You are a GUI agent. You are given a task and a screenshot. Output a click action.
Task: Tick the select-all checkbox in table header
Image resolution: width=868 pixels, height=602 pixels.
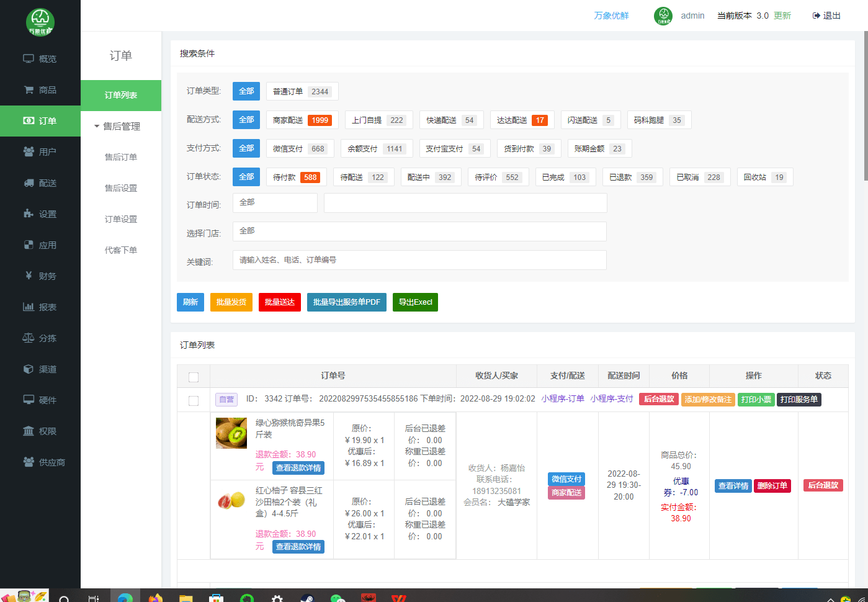194,377
